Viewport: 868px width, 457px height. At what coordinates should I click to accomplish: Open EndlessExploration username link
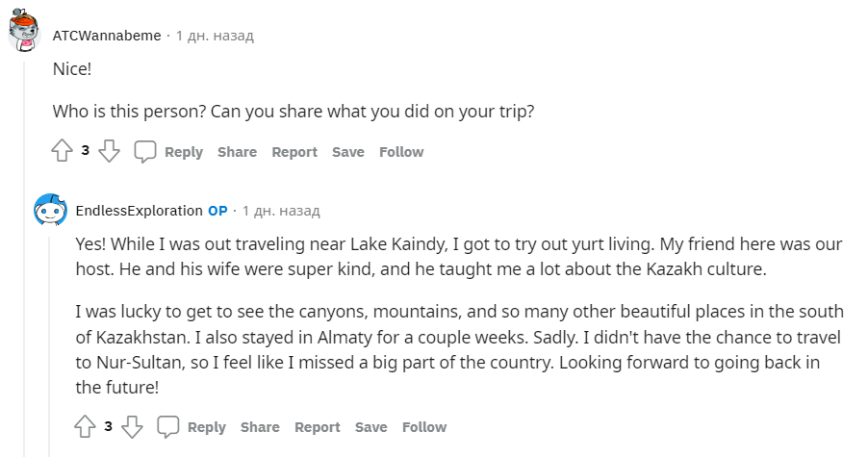(139, 211)
